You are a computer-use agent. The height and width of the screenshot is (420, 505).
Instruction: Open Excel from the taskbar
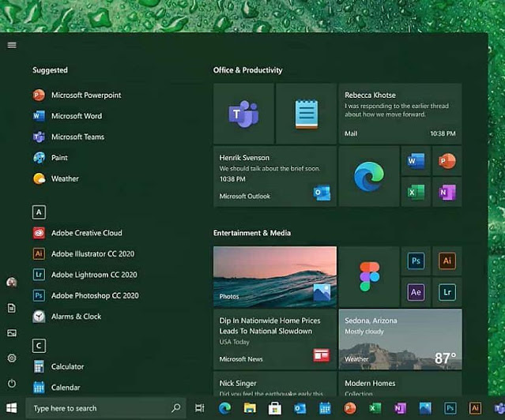[375, 408]
